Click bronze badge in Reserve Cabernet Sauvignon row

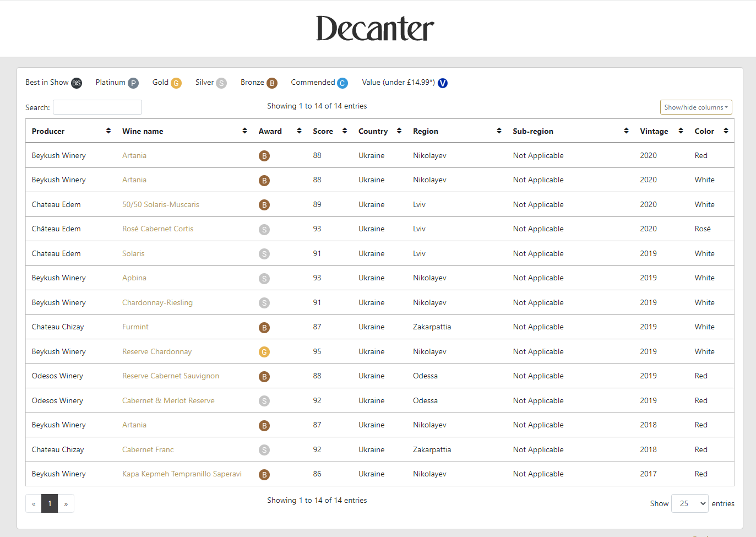coord(264,377)
